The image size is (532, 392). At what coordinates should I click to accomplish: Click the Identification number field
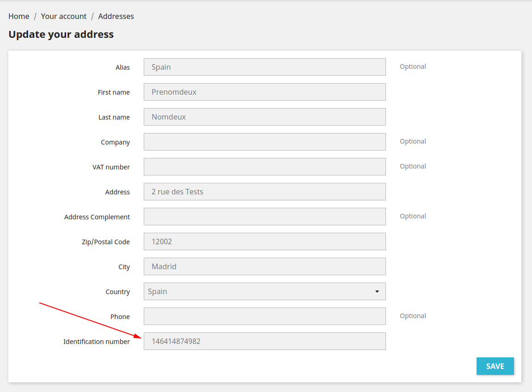pos(264,341)
